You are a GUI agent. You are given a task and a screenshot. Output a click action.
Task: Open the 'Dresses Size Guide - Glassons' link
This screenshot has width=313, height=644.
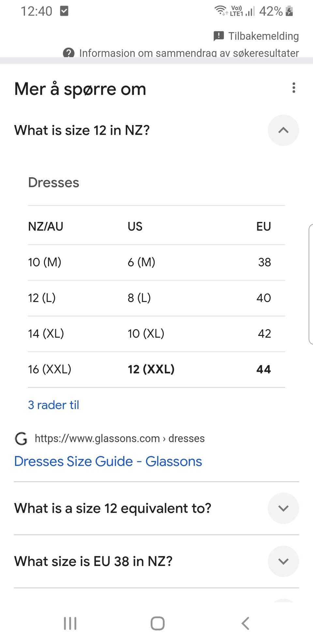[x=108, y=461]
